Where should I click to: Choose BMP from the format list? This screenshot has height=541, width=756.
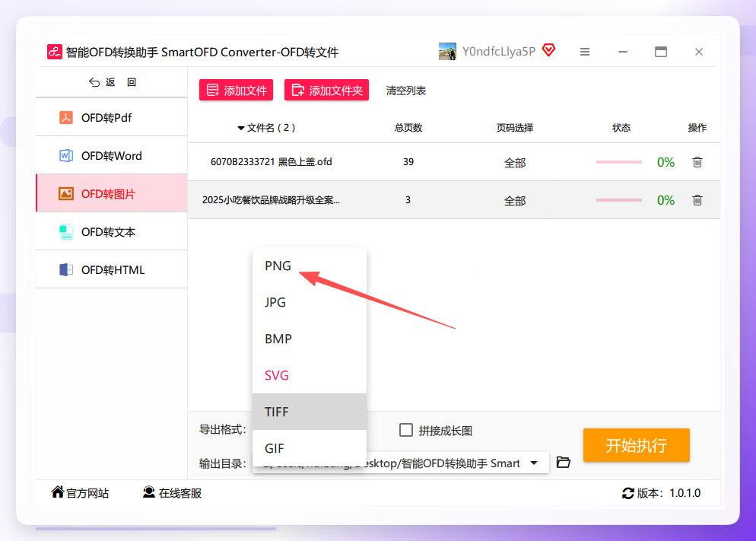pos(310,339)
